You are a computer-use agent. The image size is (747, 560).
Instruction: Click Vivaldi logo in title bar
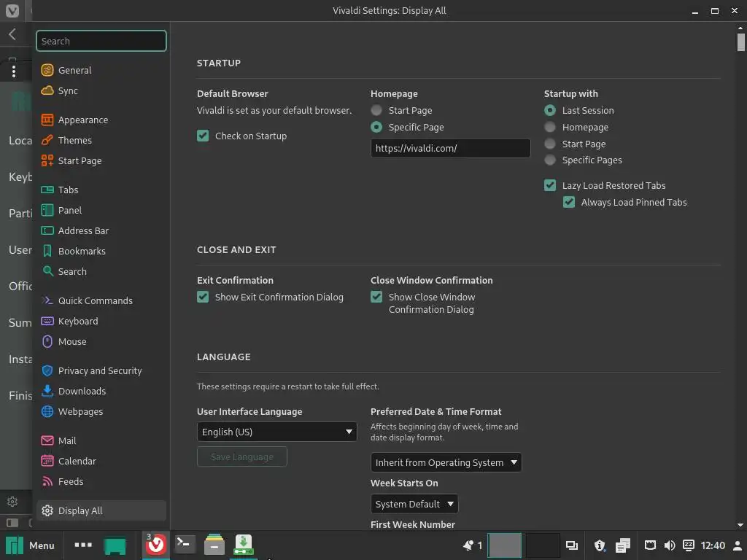(x=12, y=10)
